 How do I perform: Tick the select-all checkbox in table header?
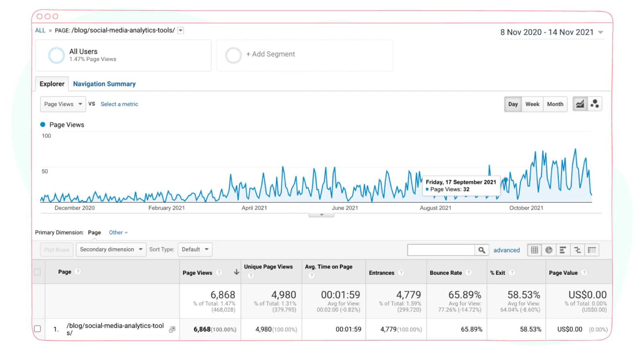tap(37, 272)
